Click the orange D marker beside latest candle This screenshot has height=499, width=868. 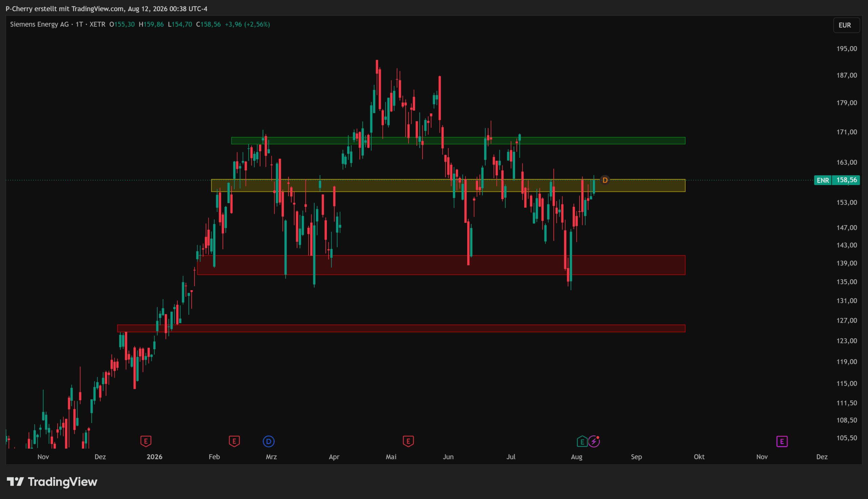[605, 180]
